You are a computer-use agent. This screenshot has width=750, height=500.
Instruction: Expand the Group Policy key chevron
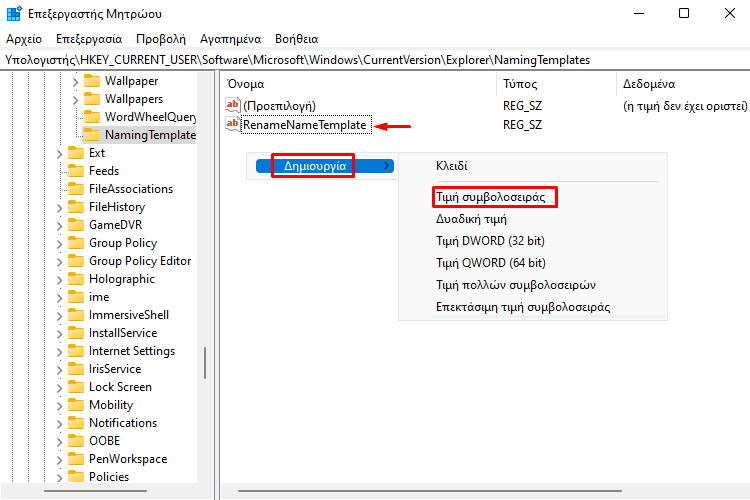(59, 244)
